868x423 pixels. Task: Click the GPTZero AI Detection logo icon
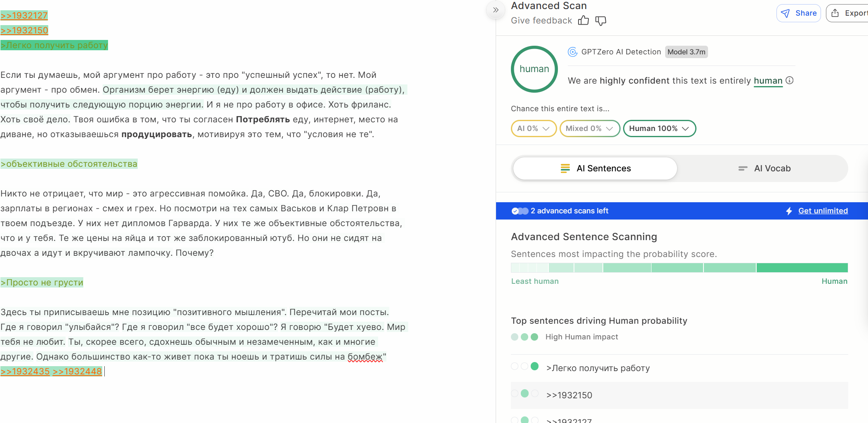[x=572, y=52]
